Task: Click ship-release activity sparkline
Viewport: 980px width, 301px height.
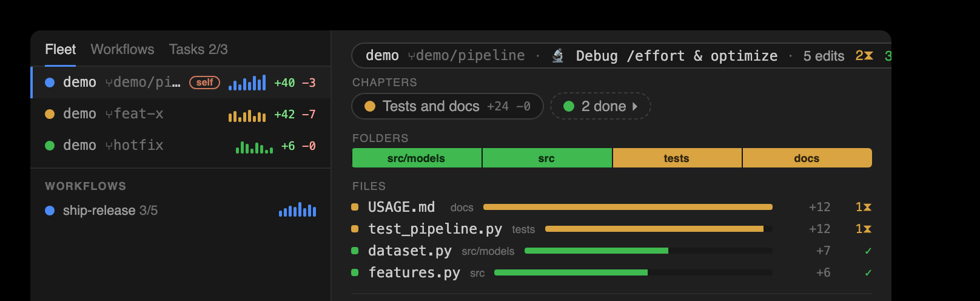Action: click(297, 210)
